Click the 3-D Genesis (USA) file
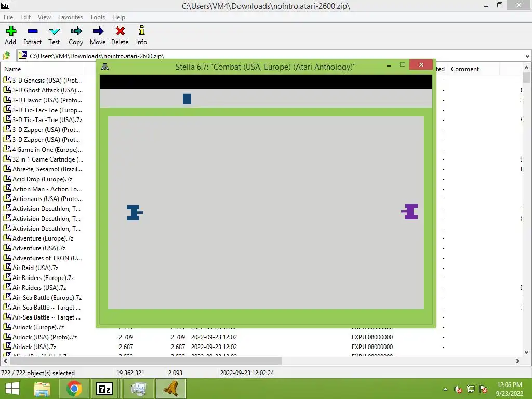The width and height of the screenshot is (532, 399). click(47, 81)
